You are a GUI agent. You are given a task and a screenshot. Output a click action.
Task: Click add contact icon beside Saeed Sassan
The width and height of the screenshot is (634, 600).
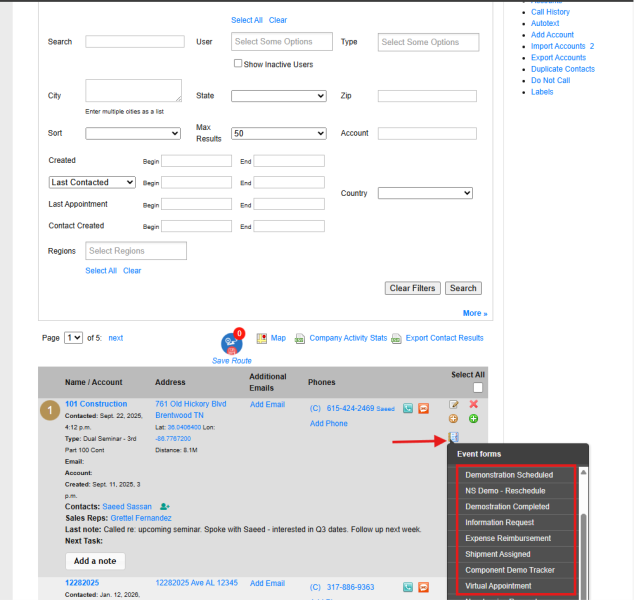(x=165, y=506)
